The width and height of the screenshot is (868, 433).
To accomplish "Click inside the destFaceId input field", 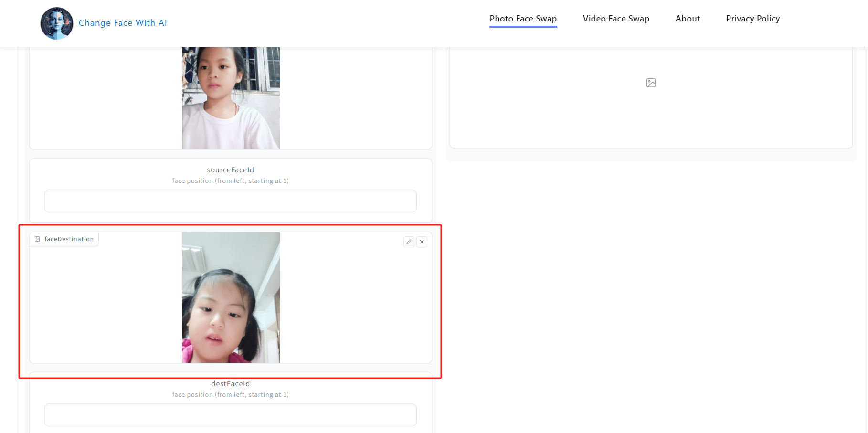I will (230, 415).
